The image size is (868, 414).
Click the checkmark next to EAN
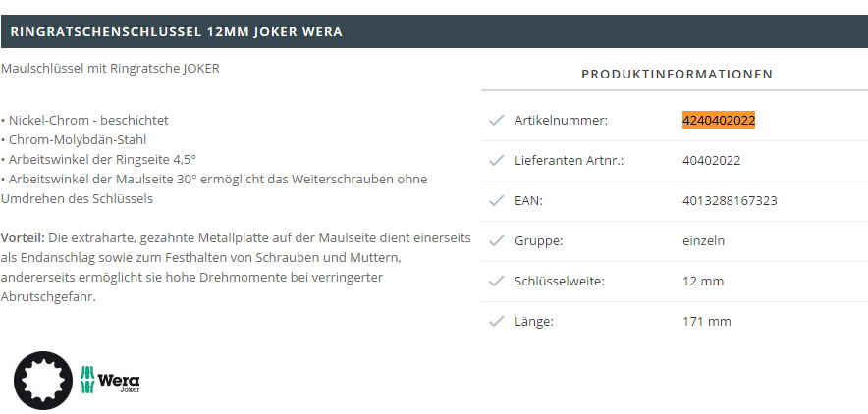(497, 201)
